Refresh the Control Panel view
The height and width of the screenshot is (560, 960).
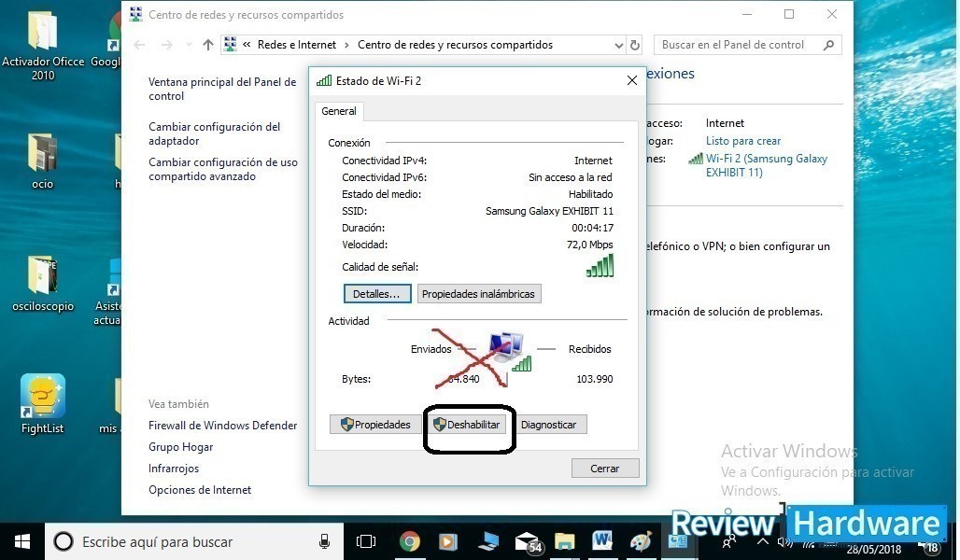(x=635, y=46)
